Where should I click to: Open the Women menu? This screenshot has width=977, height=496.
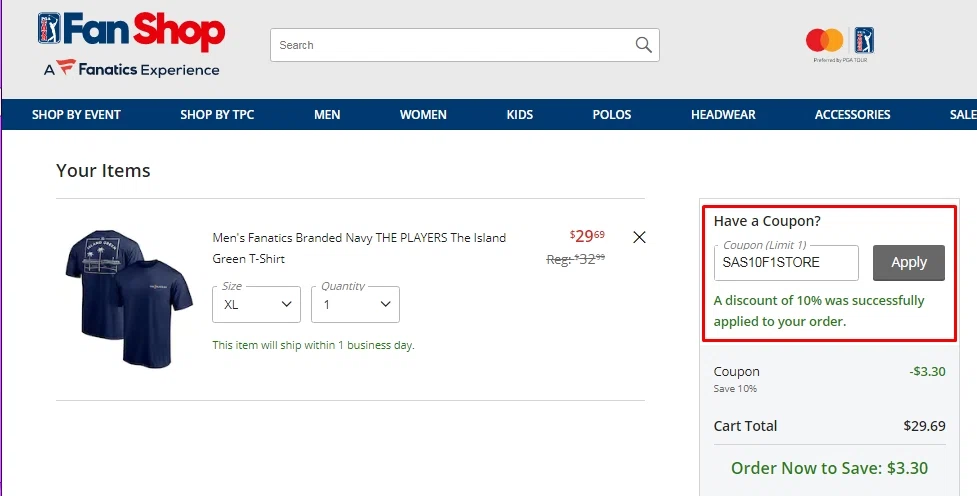point(423,115)
